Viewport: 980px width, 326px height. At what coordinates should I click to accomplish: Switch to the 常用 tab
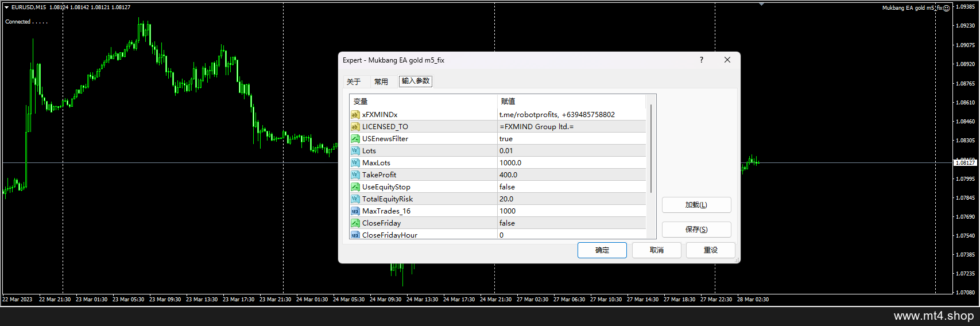tap(381, 81)
